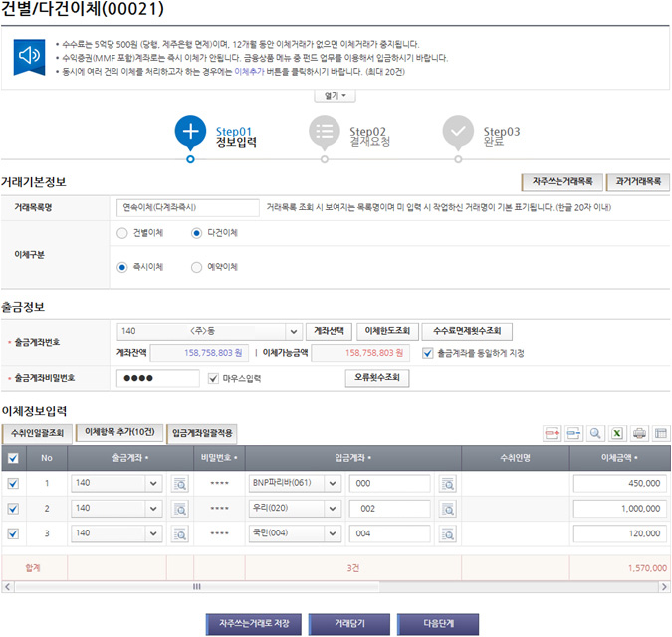Click the Step01 plus circle icon
The height and width of the screenshot is (637, 672).
pos(190,132)
